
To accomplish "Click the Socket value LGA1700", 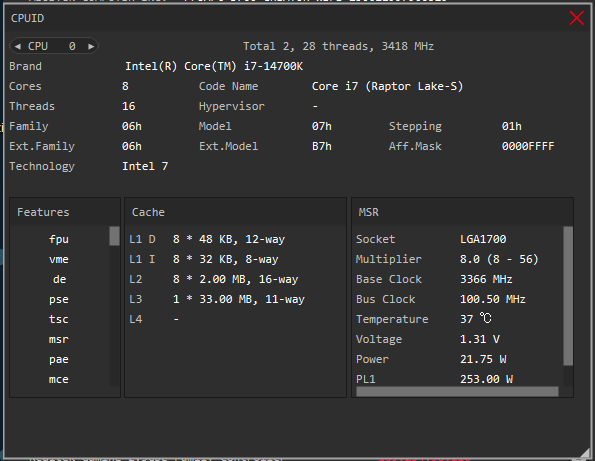I will click(483, 239).
